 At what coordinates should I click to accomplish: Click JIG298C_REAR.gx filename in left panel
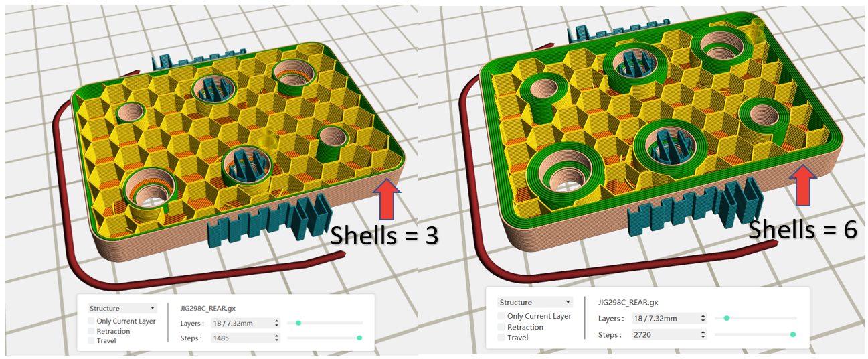[208, 309]
